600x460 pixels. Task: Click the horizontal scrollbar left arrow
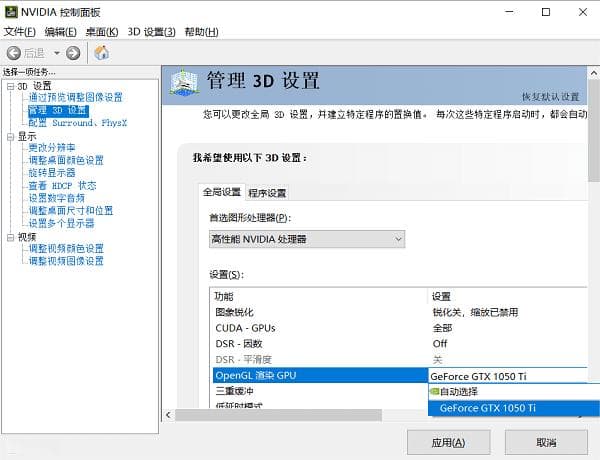168,415
